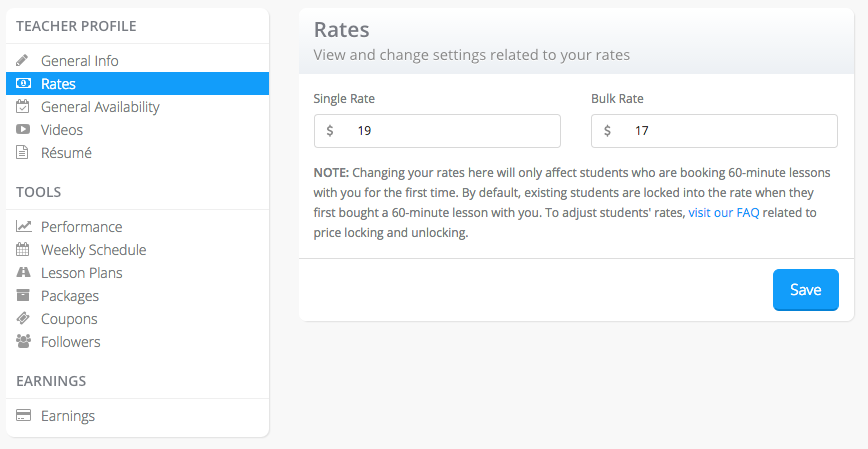Click the calendar-check icon for General Availability

tap(22, 106)
